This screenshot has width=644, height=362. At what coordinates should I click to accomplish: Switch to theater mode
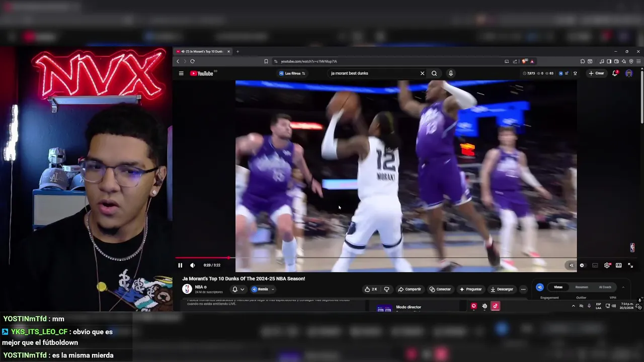point(618,265)
